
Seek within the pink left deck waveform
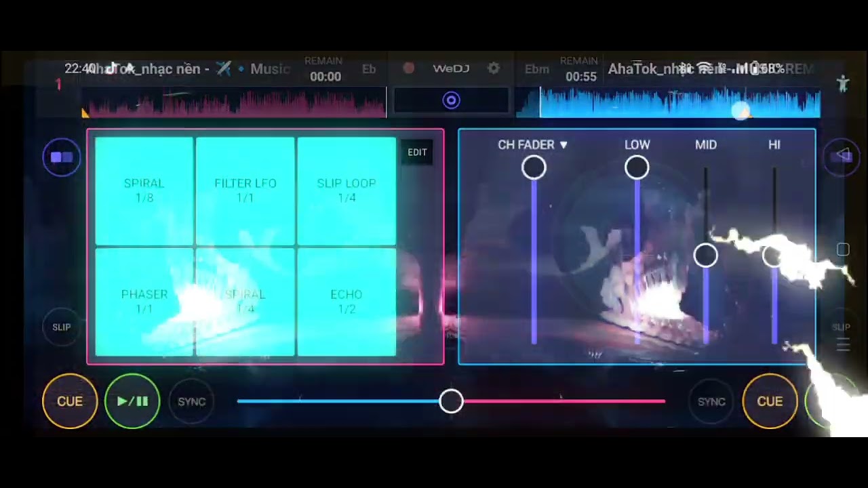click(234, 104)
